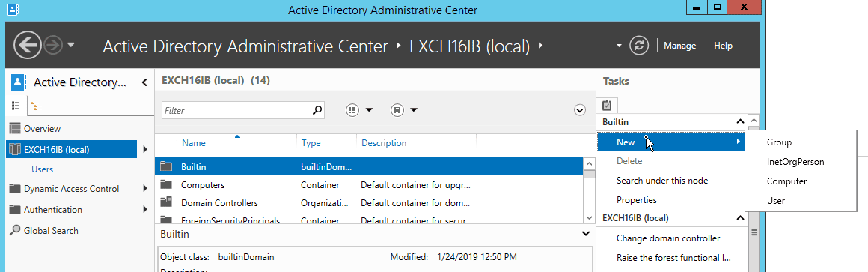Open the navigation history dropdown arrow
The image size is (868, 272).
[71, 46]
